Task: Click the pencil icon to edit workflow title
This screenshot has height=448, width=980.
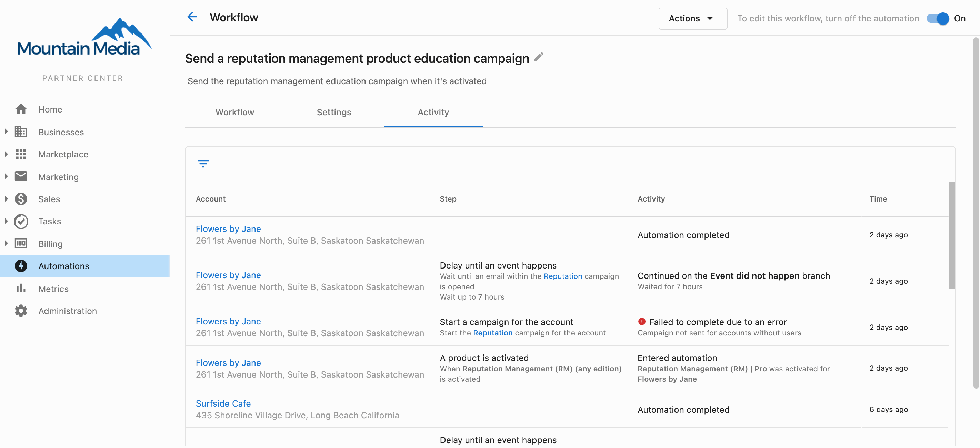Action: 539,57
